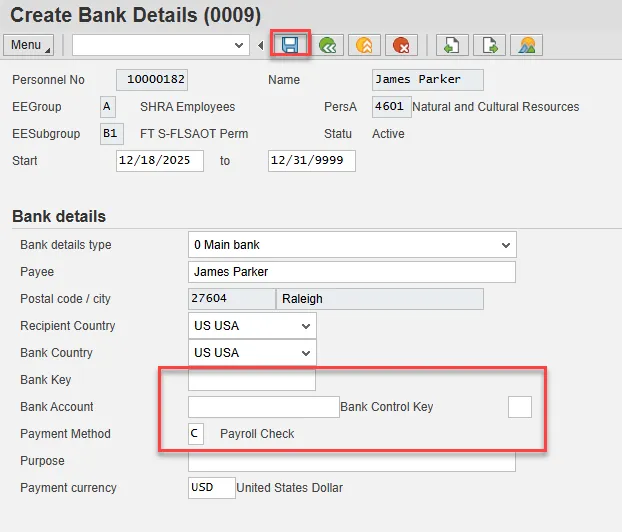Click the text Natural and Cultural Resources

(x=495, y=107)
